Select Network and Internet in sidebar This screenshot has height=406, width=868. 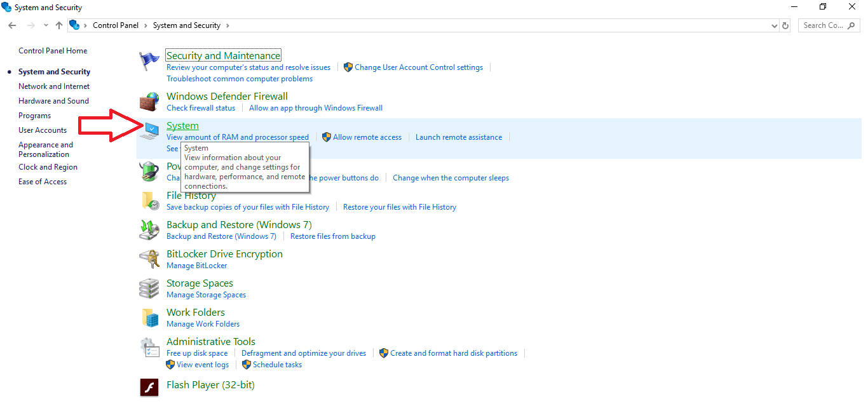[x=54, y=86]
